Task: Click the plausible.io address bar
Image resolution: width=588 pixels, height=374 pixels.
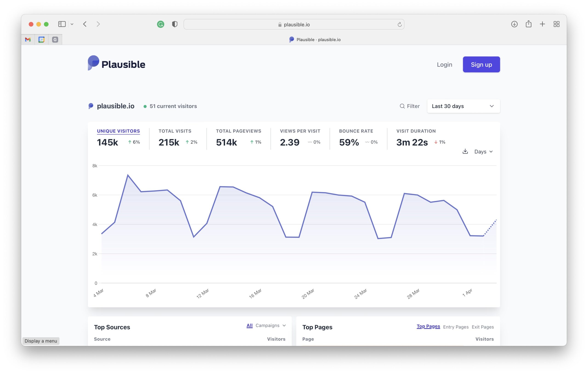Action: point(294,24)
